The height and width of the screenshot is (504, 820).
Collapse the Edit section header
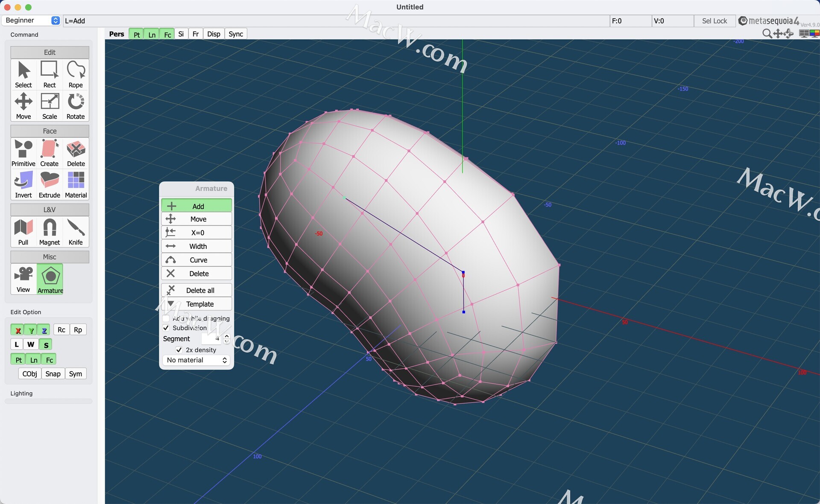click(x=50, y=52)
